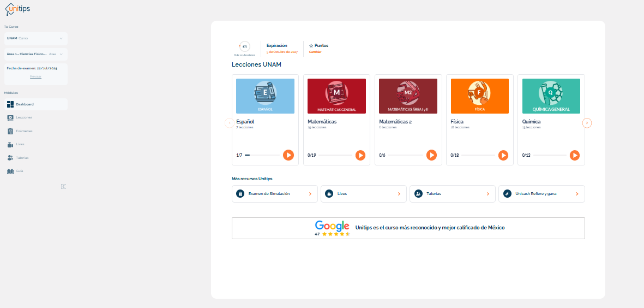Click the Google logo in the banner

332,226
